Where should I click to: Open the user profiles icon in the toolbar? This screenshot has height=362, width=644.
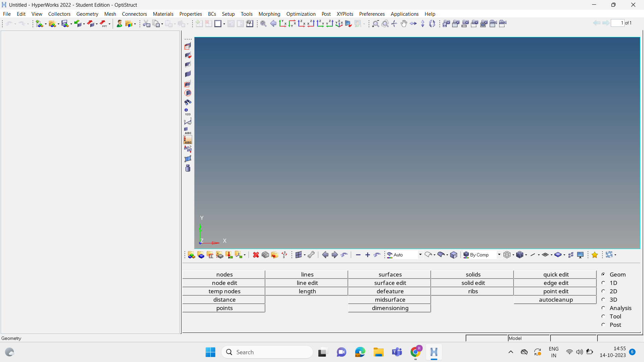click(119, 23)
